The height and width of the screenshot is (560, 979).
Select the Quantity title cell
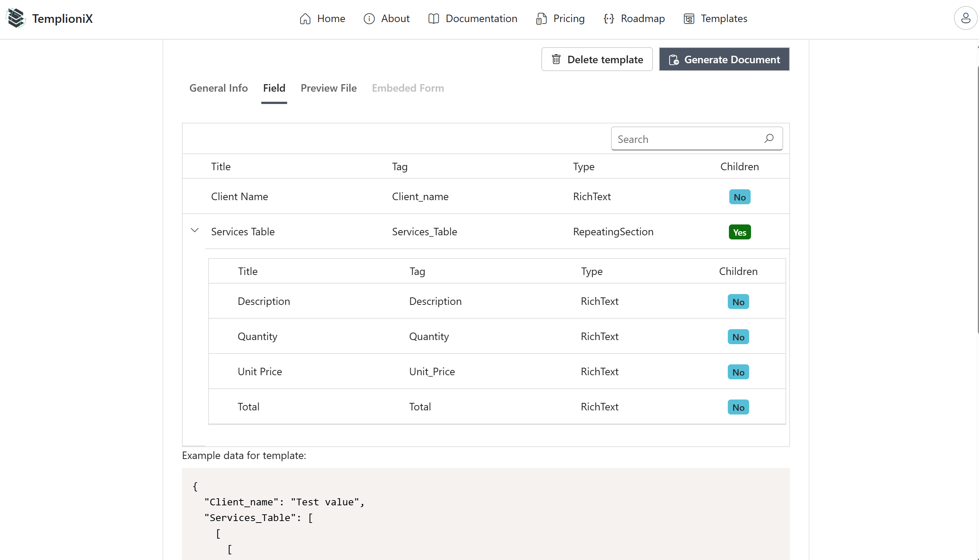[x=258, y=336]
